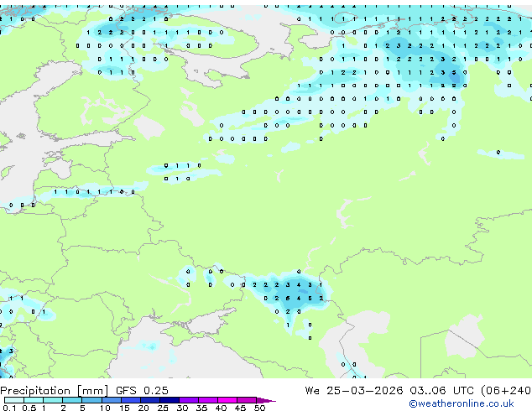The height and width of the screenshot is (411, 532).
Task: Click the 0.5–1 mm legend color swatch
Action: (x=34, y=400)
